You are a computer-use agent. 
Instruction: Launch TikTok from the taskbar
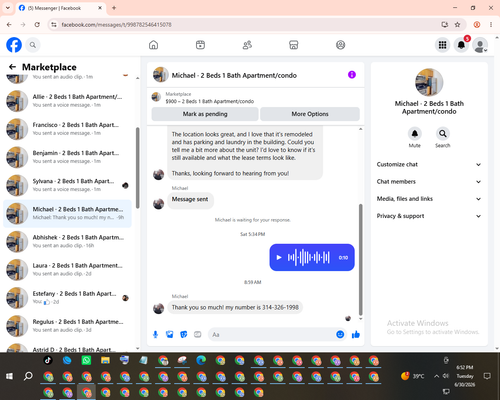click(x=48, y=360)
